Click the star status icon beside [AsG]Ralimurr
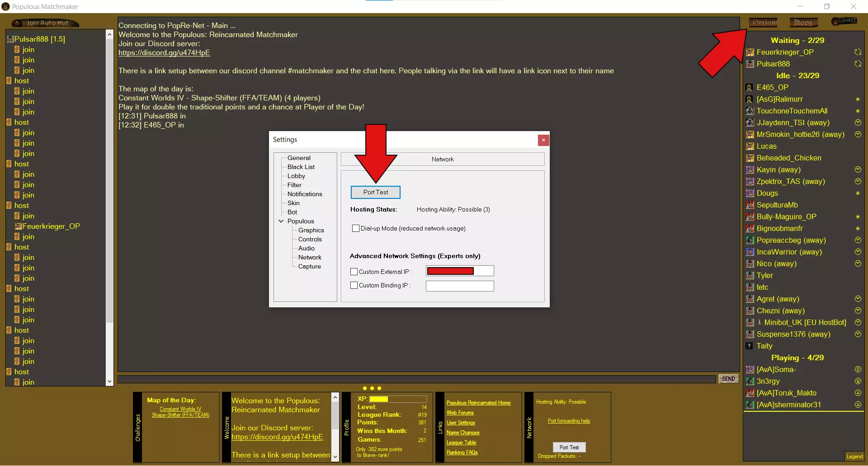 coord(858,99)
